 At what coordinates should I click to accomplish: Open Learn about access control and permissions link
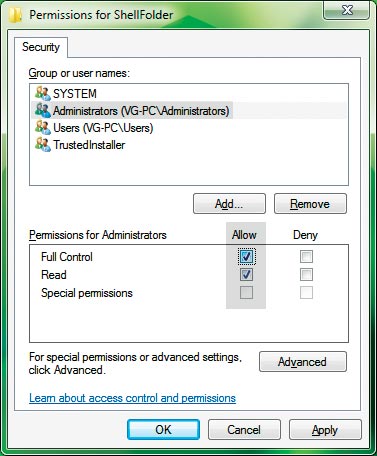[132, 398]
